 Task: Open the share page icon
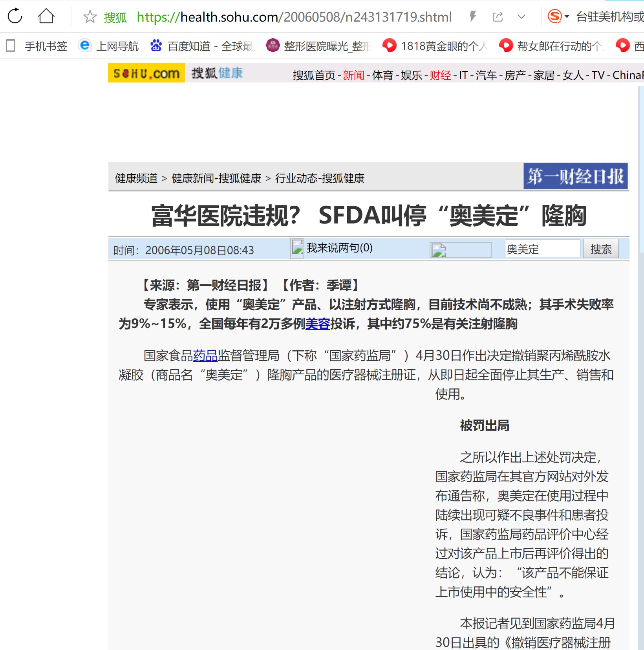(x=498, y=16)
